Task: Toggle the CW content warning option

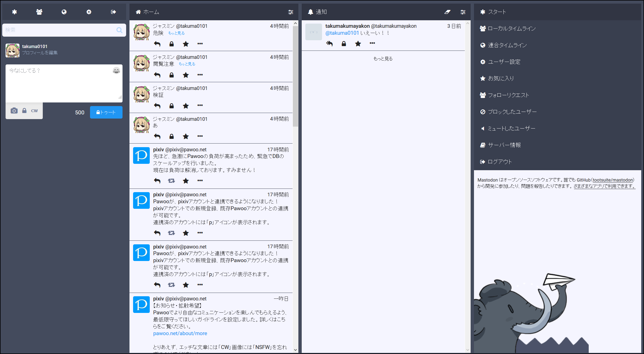Action: point(34,111)
